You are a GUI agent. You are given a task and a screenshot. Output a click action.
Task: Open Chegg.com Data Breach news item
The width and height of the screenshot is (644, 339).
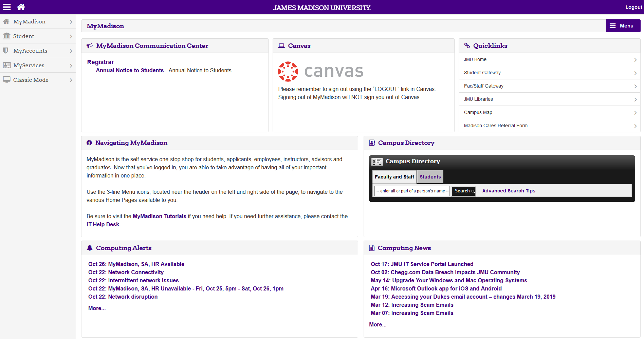tap(445, 272)
